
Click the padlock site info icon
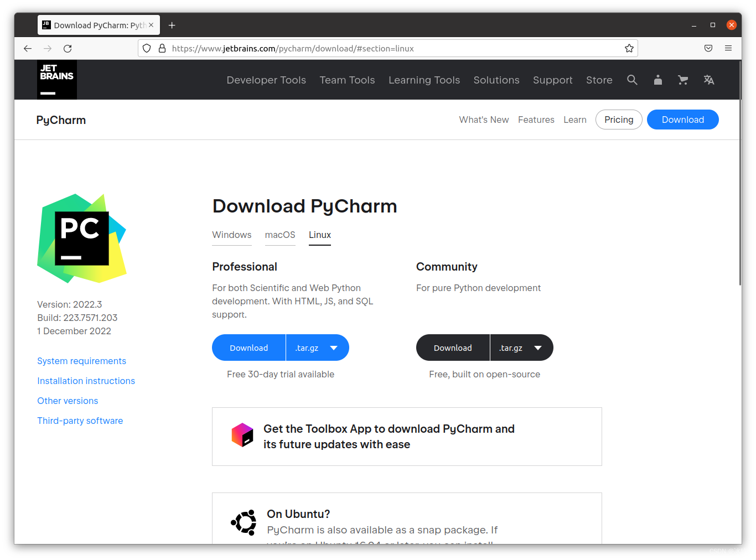click(x=162, y=49)
